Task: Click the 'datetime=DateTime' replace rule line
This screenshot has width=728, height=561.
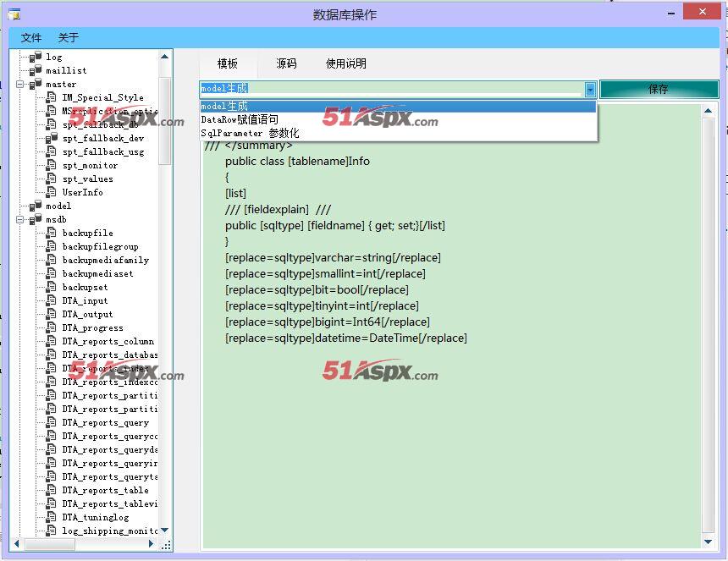Action: click(346, 338)
